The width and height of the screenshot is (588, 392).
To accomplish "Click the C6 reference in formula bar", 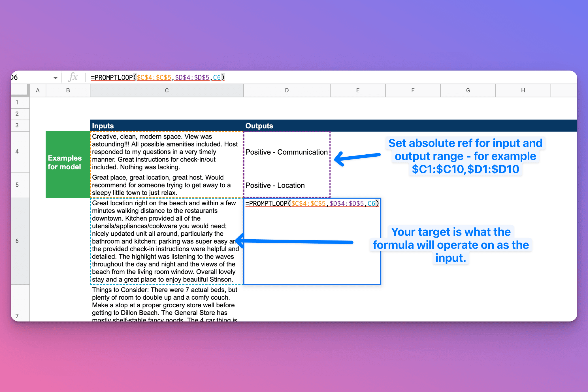I will (218, 77).
